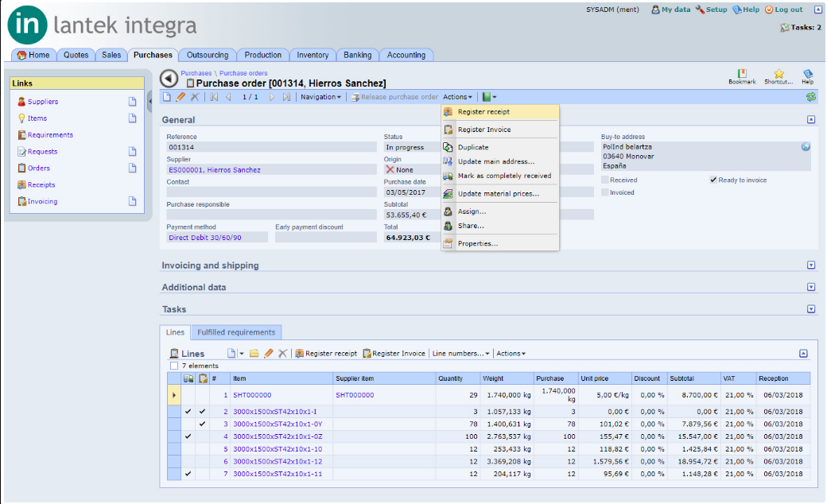This screenshot has height=504, width=827.
Task: Tick the 7 elements select-all checkbox
Action: 174,366
